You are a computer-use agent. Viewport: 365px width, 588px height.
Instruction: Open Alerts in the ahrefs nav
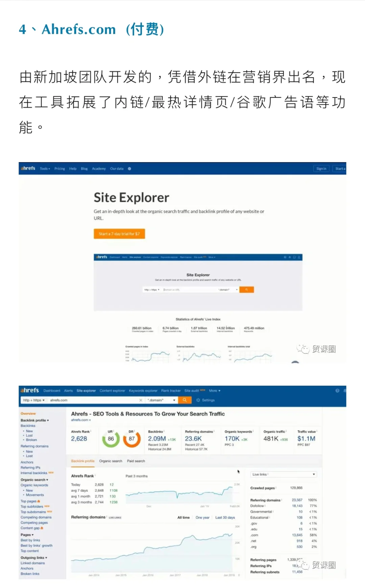pyautogui.click(x=68, y=391)
